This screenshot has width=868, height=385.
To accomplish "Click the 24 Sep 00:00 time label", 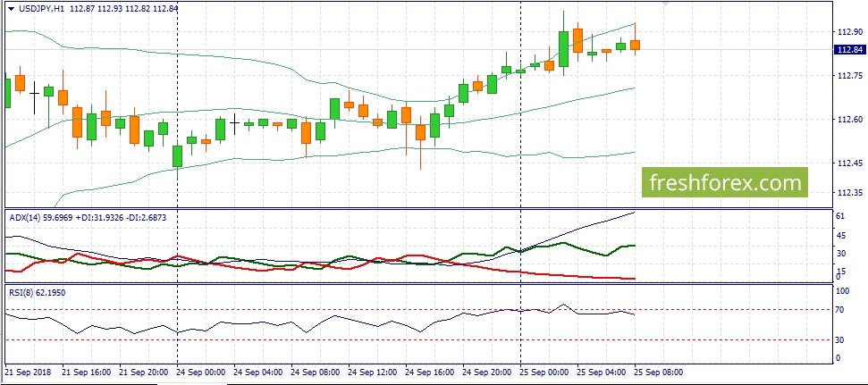I will tap(201, 372).
